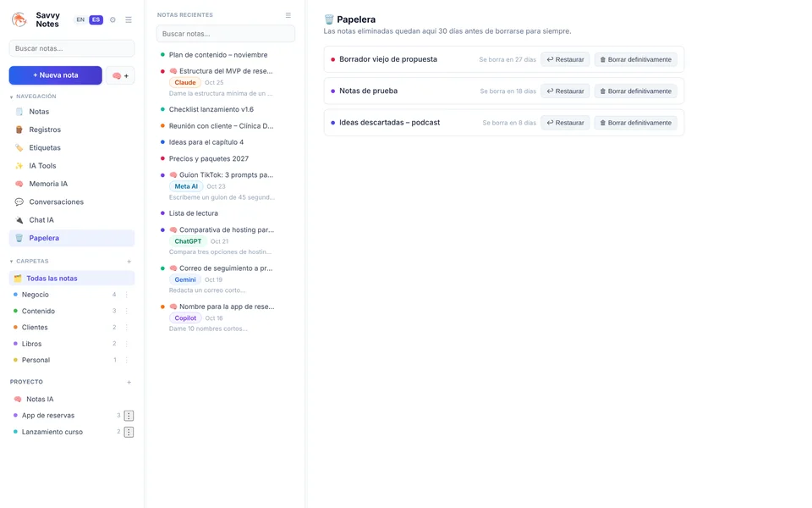Click the brain plus AI note button
This screenshot has height=508, width=812.
(120, 75)
